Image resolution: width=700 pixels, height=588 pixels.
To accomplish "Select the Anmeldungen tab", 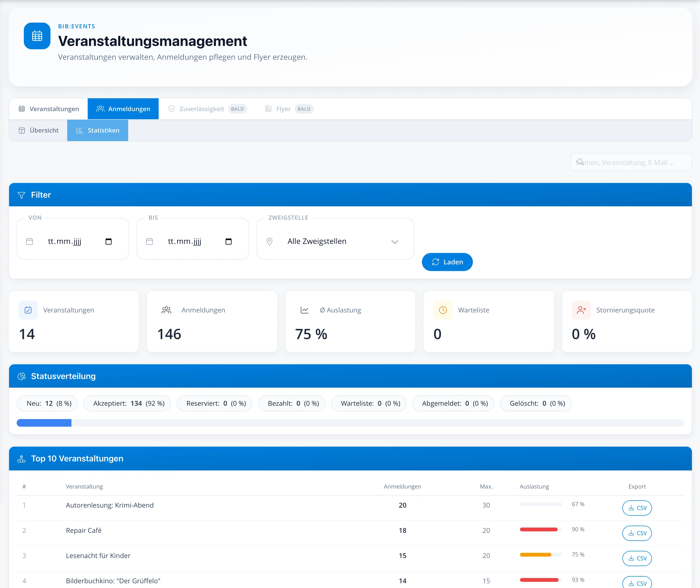I will [x=123, y=109].
